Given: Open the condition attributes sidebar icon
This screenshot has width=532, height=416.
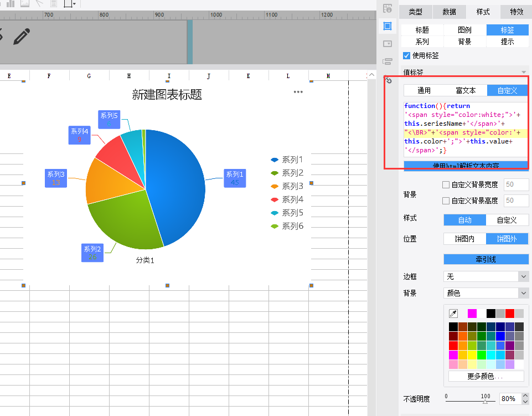Looking at the screenshot, I should click(388, 61).
